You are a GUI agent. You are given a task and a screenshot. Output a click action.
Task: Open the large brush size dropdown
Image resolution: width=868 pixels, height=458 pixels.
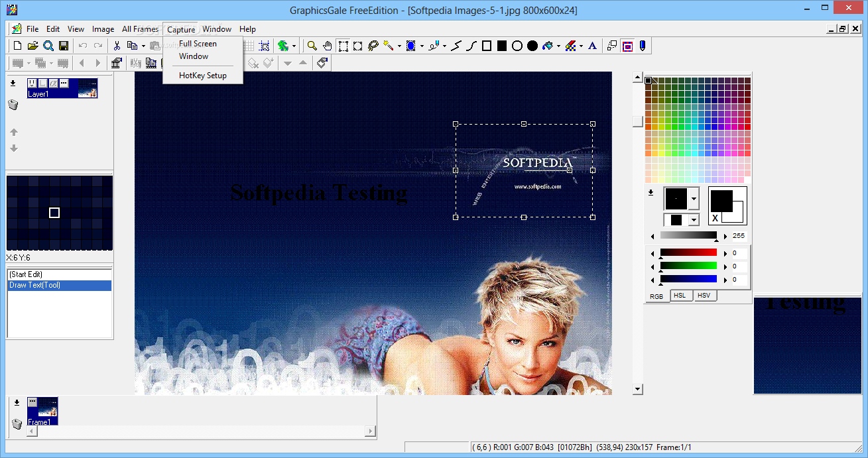pyautogui.click(x=694, y=198)
